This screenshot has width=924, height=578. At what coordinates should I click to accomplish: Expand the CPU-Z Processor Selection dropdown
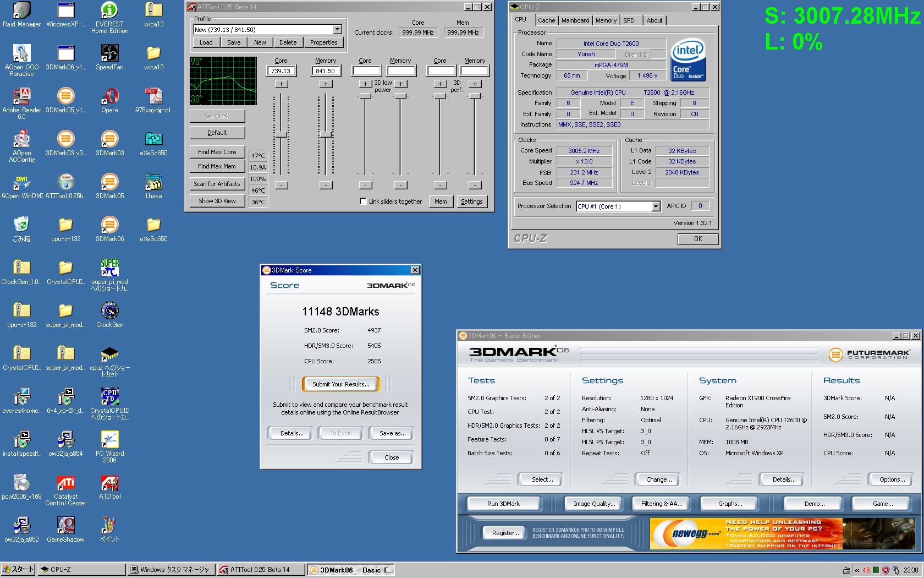click(656, 206)
